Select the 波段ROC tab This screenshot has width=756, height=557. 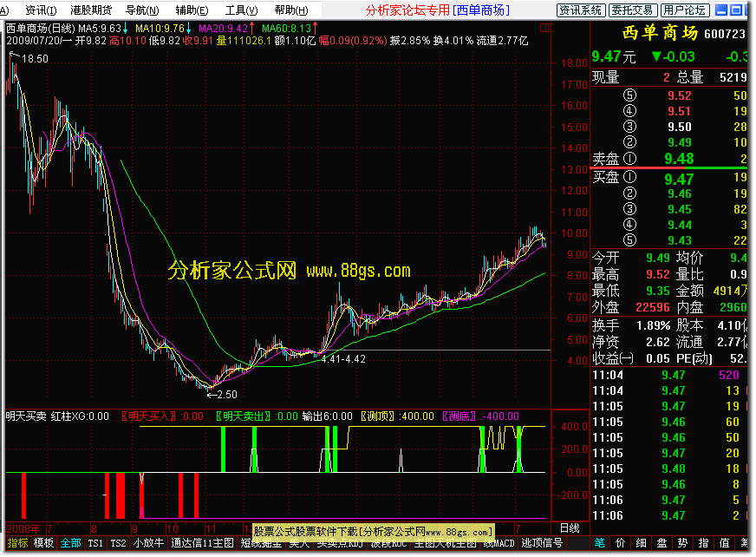[x=388, y=544]
